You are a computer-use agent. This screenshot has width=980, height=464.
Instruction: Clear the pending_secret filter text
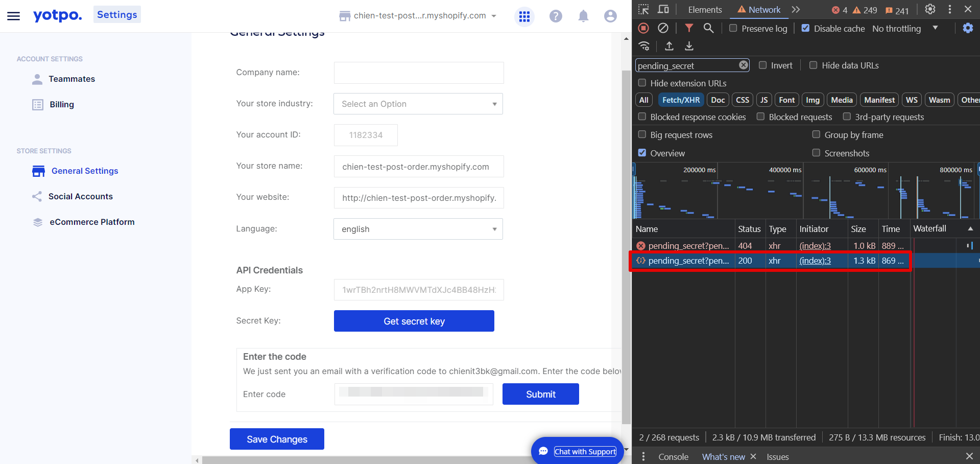tap(744, 65)
